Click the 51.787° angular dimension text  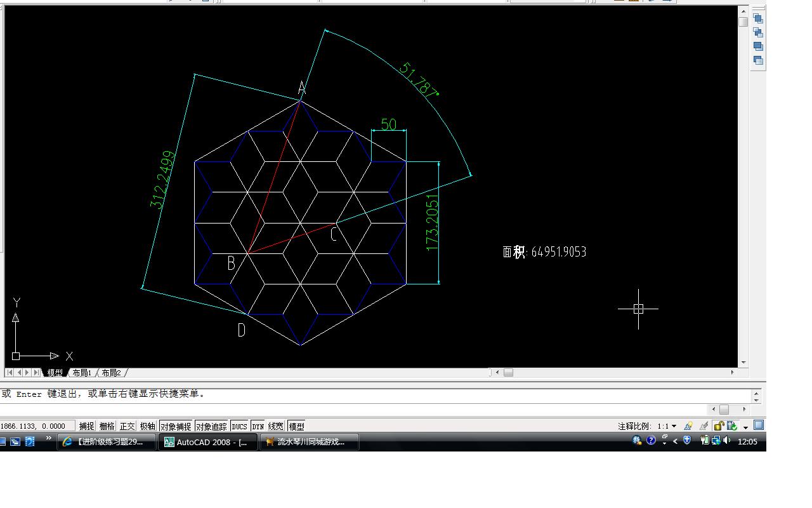click(419, 80)
